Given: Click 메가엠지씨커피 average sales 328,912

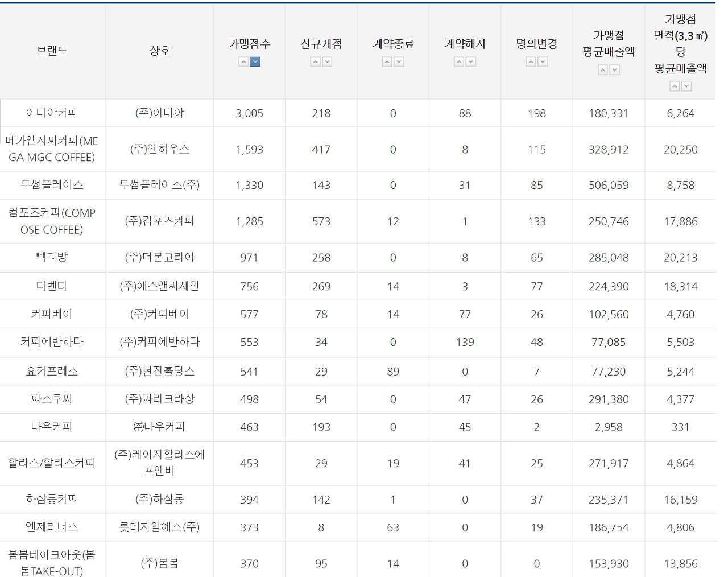Looking at the screenshot, I should point(609,150).
